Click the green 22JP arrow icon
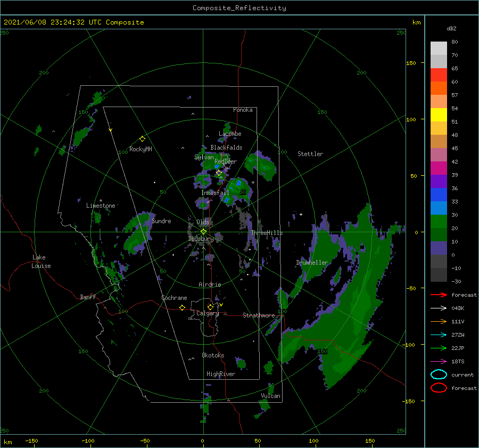Screen dimensions: 479x448 click(439, 348)
